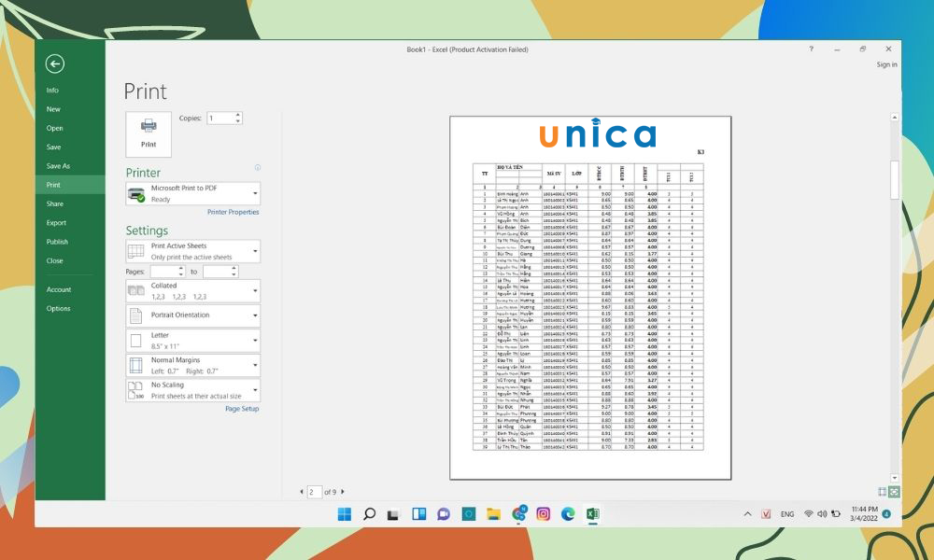Click the Pages from field
This screenshot has height=560, width=934.
(163, 272)
